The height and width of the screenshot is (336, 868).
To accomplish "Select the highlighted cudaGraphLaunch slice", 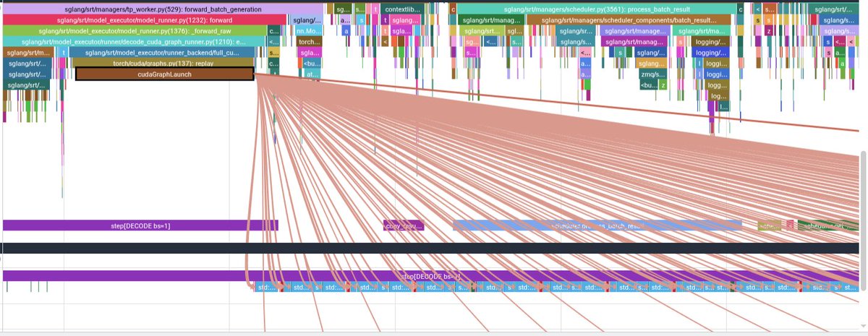I will 164,74.
